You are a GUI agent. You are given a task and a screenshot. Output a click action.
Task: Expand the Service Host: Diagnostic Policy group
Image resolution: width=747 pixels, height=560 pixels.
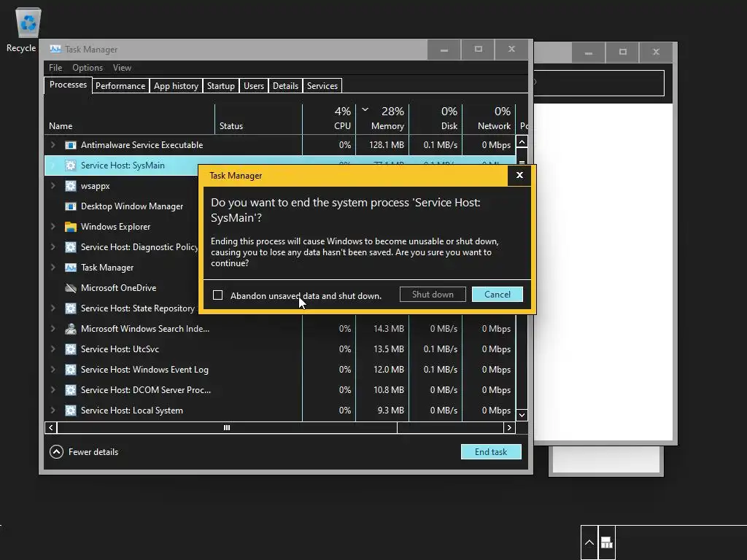click(x=53, y=247)
